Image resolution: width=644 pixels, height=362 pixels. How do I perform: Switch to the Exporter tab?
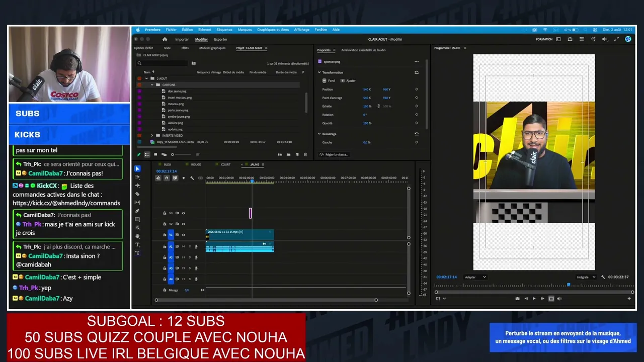[220, 39]
